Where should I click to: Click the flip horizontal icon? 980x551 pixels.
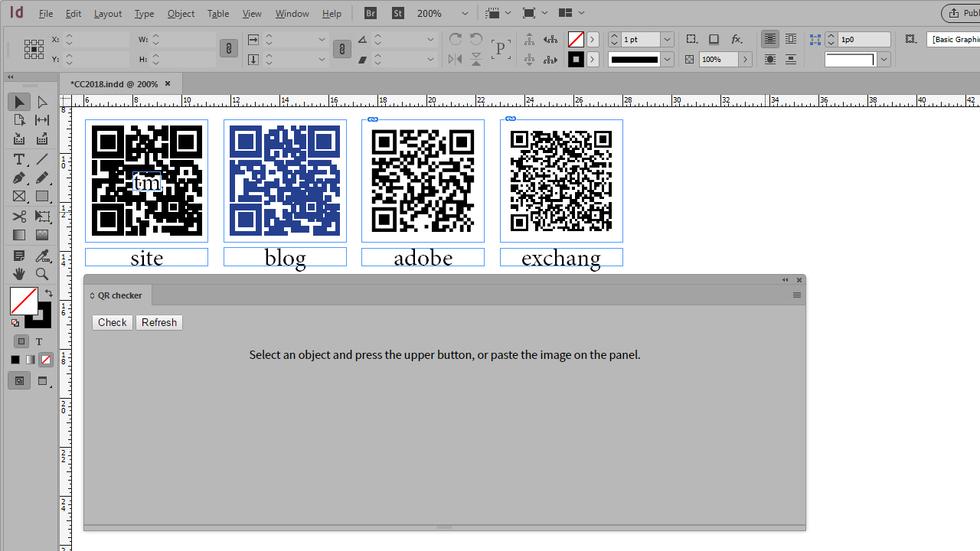click(456, 59)
